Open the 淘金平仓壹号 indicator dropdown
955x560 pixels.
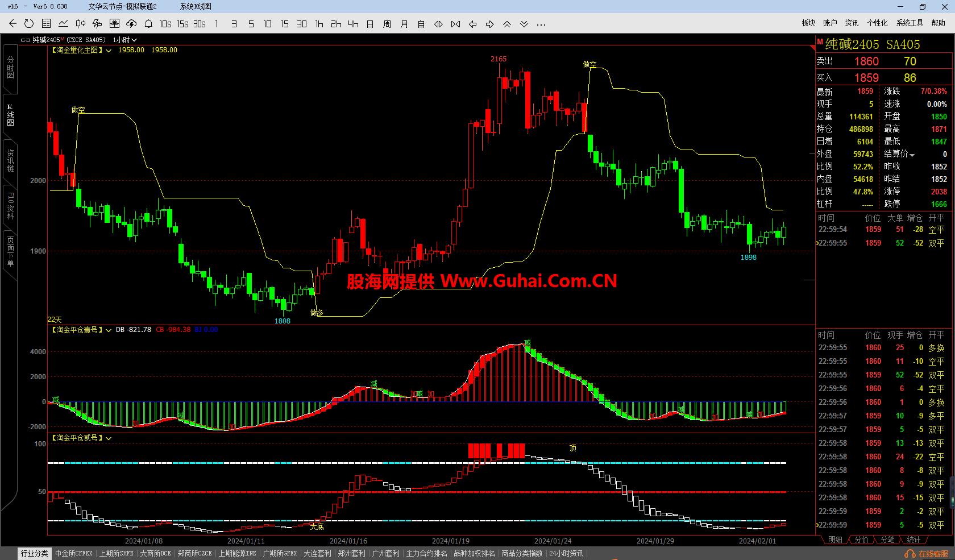[109, 330]
